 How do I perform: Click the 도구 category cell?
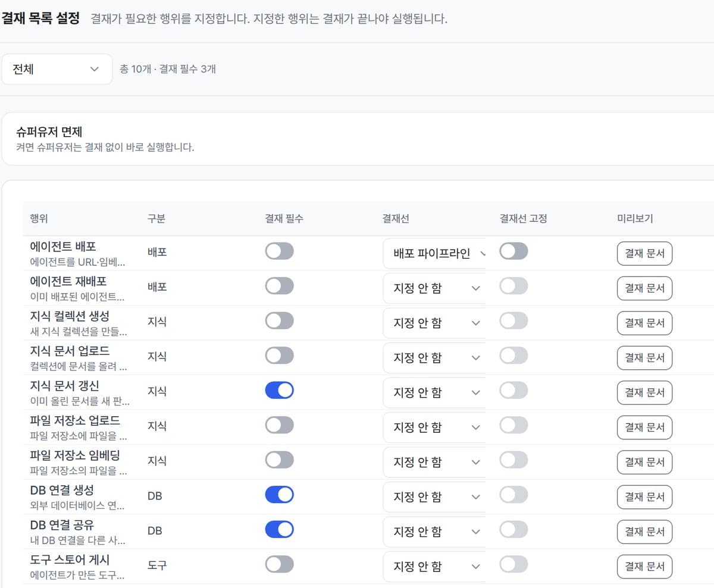pos(157,565)
